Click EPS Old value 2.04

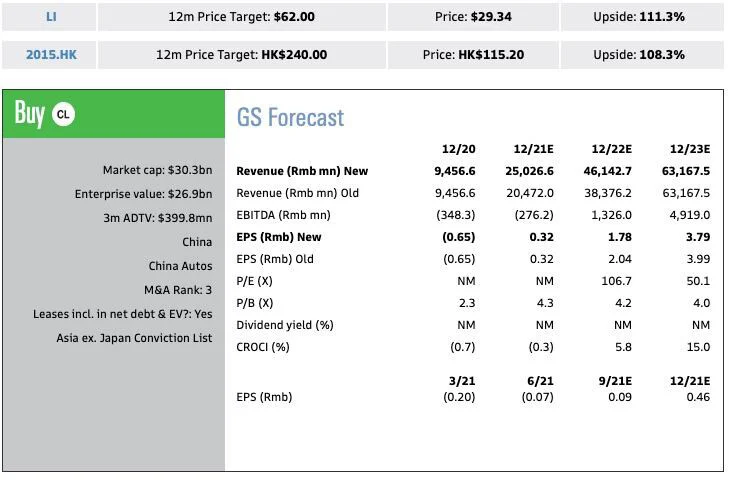coord(620,259)
